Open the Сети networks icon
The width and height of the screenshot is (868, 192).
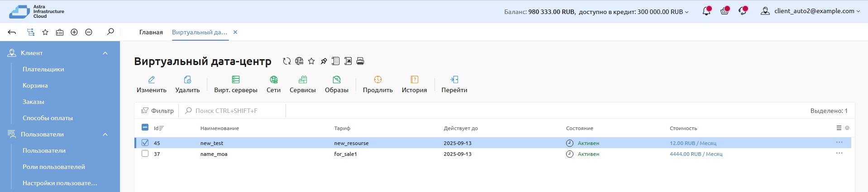pyautogui.click(x=273, y=80)
